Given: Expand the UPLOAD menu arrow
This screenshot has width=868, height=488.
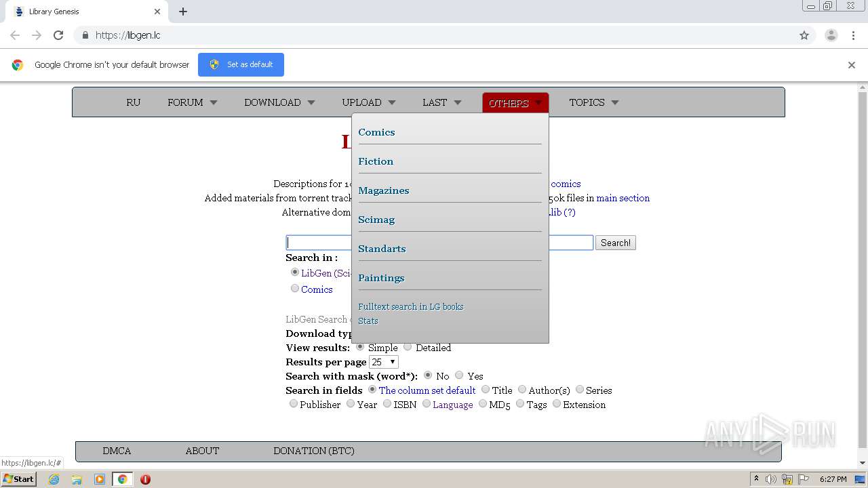Looking at the screenshot, I should 392,103.
